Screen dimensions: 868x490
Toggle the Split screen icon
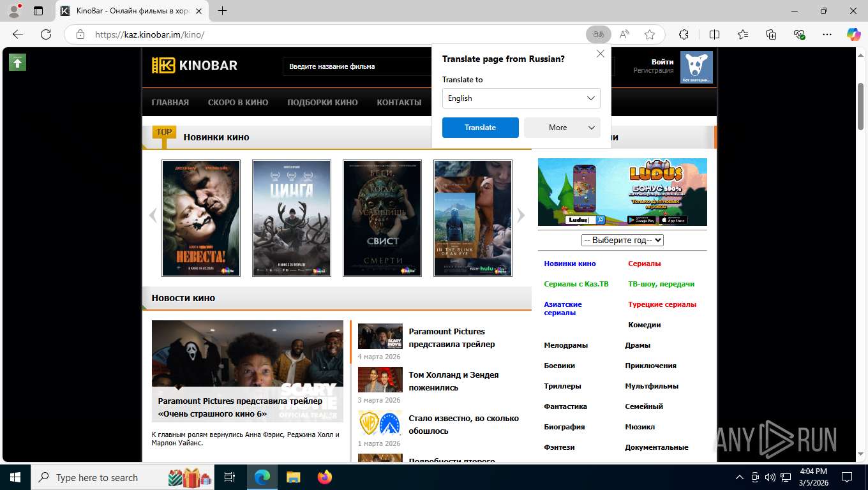(714, 34)
